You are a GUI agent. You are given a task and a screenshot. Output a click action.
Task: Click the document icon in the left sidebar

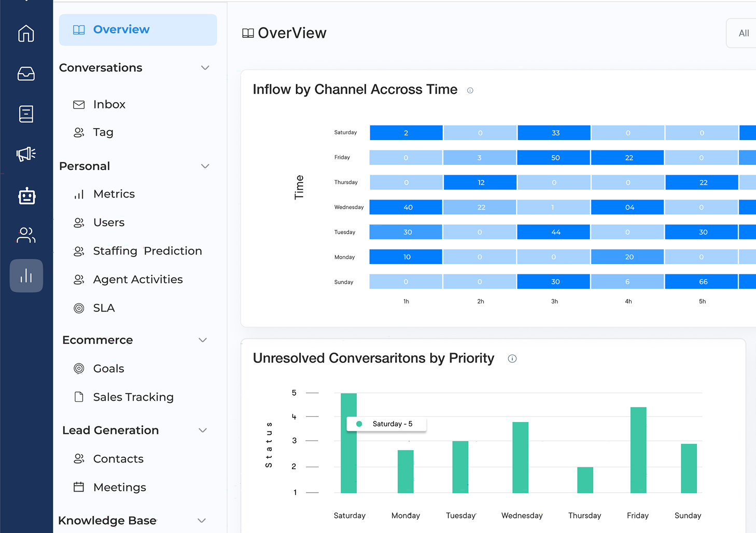pos(26,114)
